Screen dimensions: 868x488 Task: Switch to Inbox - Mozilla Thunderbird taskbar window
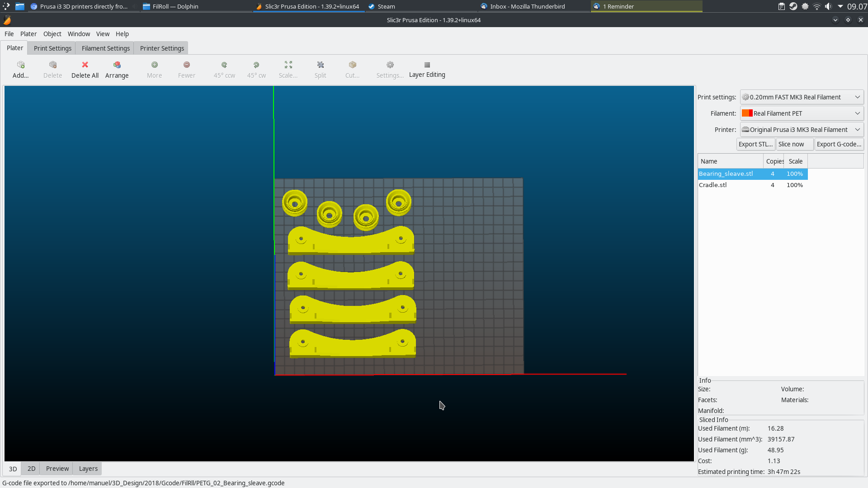tap(533, 6)
